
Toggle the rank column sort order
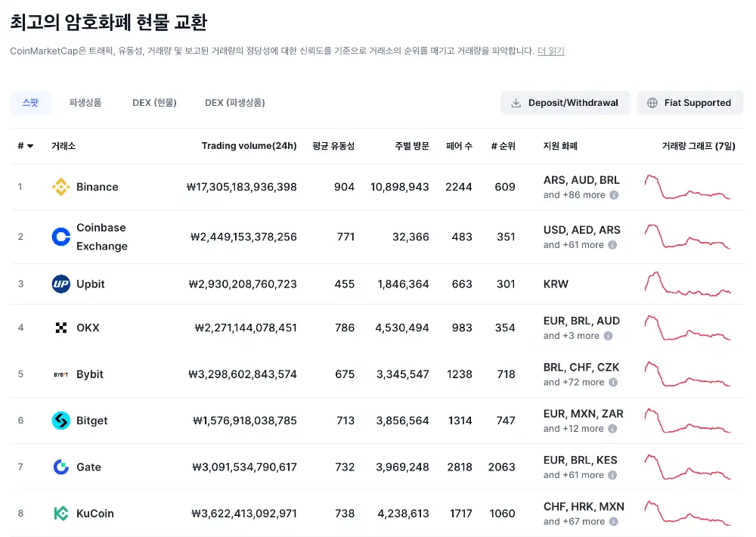pyautogui.click(x=23, y=146)
